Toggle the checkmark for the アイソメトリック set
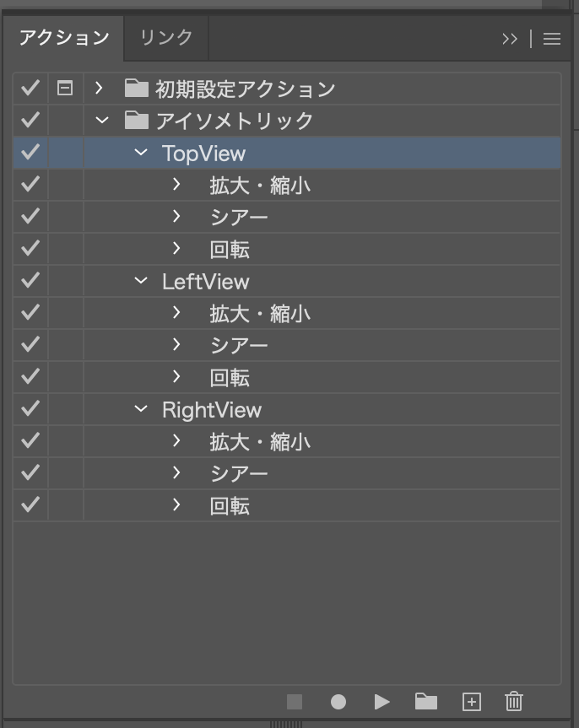 30,121
